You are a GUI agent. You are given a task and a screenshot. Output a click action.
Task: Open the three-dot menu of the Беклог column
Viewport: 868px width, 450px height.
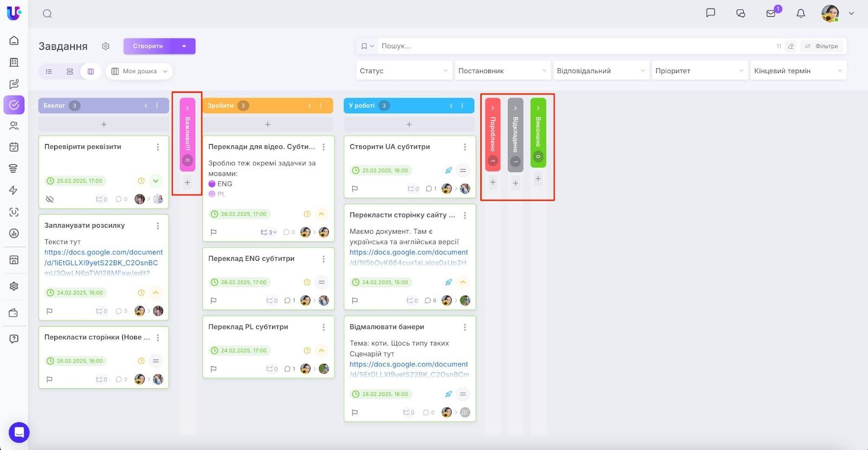157,106
